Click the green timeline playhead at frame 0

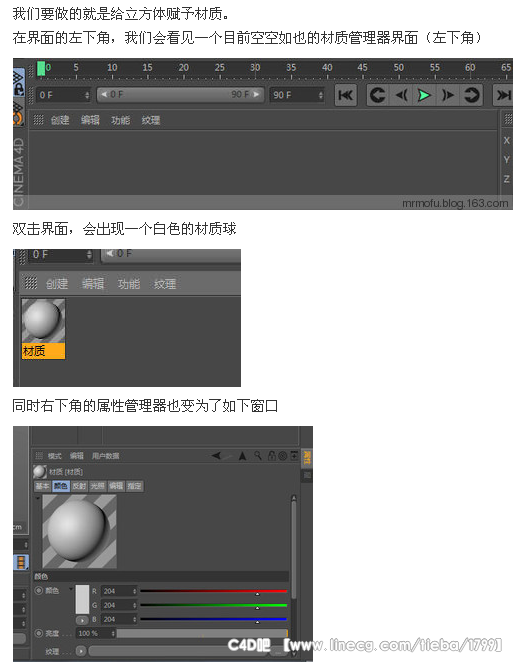[x=41, y=68]
